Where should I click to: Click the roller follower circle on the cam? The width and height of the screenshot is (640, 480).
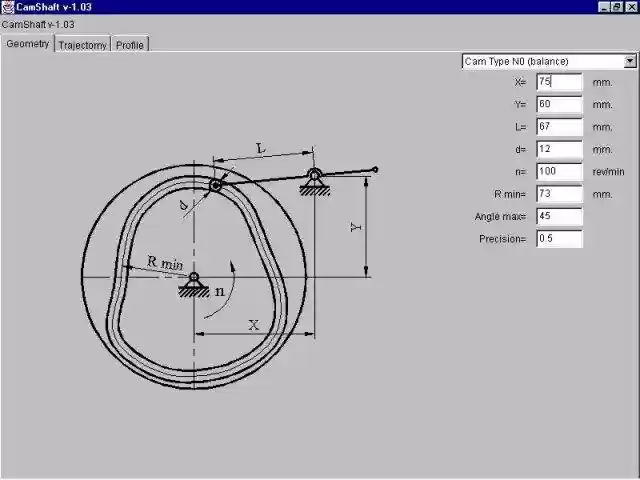click(215, 185)
